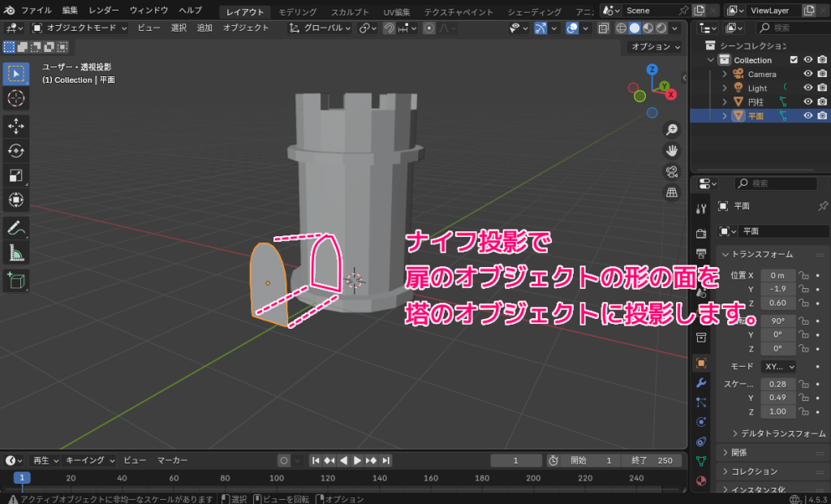Activate the Scale tool
Image resolution: width=831 pixels, height=504 pixels.
[15, 174]
